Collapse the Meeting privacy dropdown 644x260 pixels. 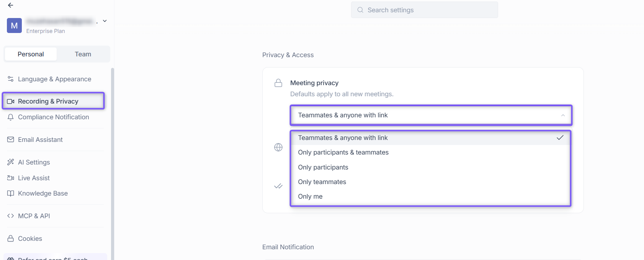point(431,115)
